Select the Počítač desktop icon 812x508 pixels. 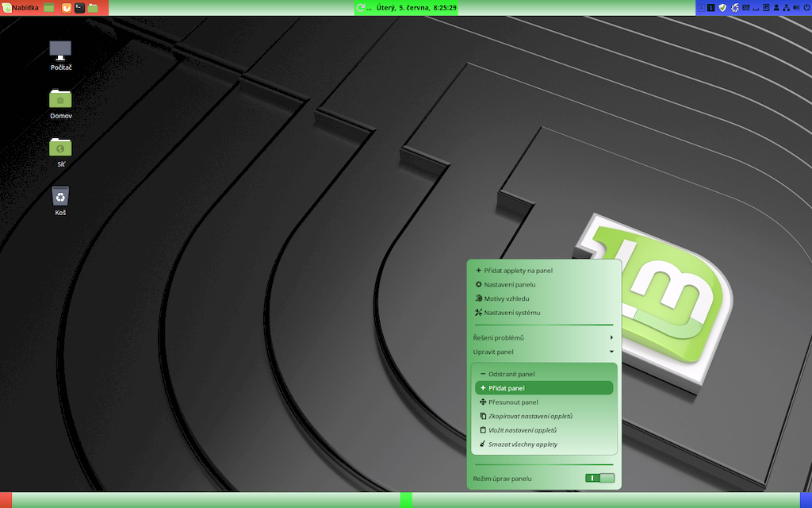pyautogui.click(x=60, y=56)
